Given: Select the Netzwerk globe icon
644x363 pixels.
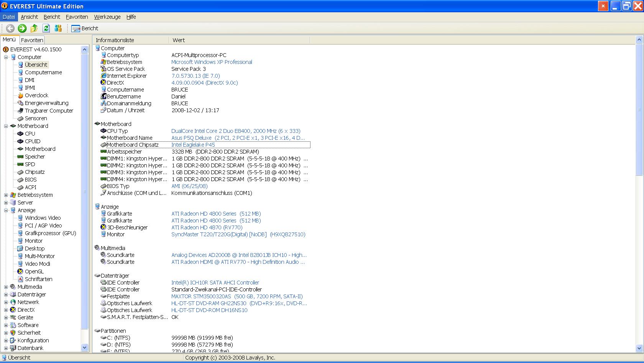Looking at the screenshot, I should click(13, 302).
